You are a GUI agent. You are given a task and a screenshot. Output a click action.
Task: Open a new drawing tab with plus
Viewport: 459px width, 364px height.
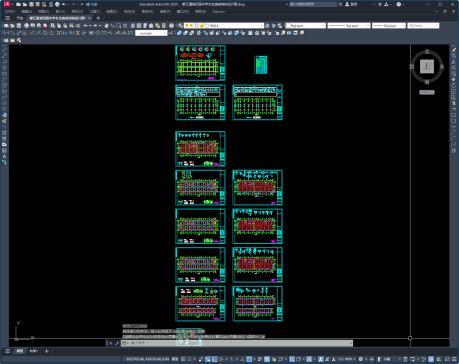coord(98,18)
